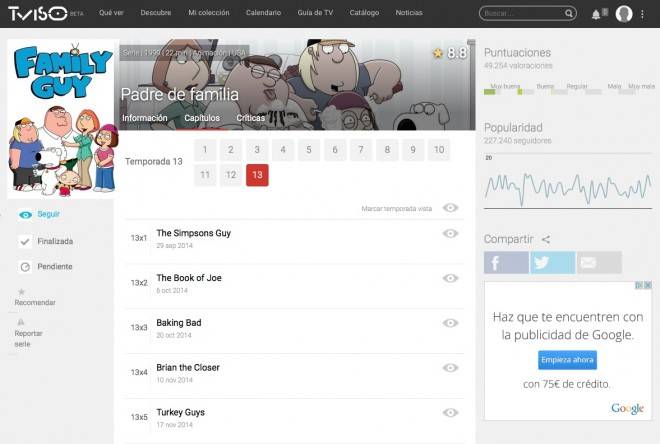Mark The Book of Joe as watched

450,278
